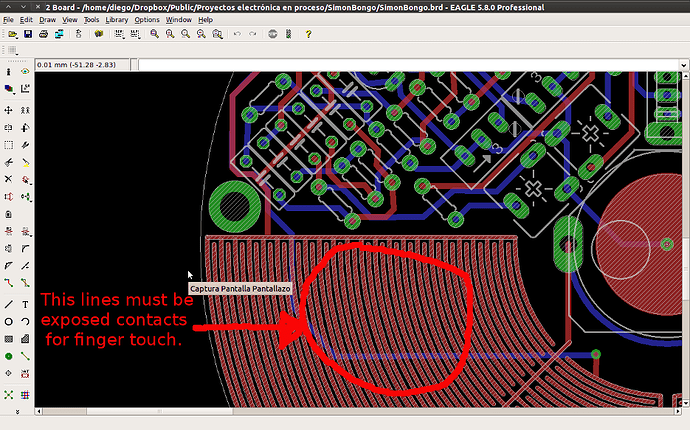Click the Save toolbar icon
The width and height of the screenshot is (690, 430).
(x=28, y=34)
